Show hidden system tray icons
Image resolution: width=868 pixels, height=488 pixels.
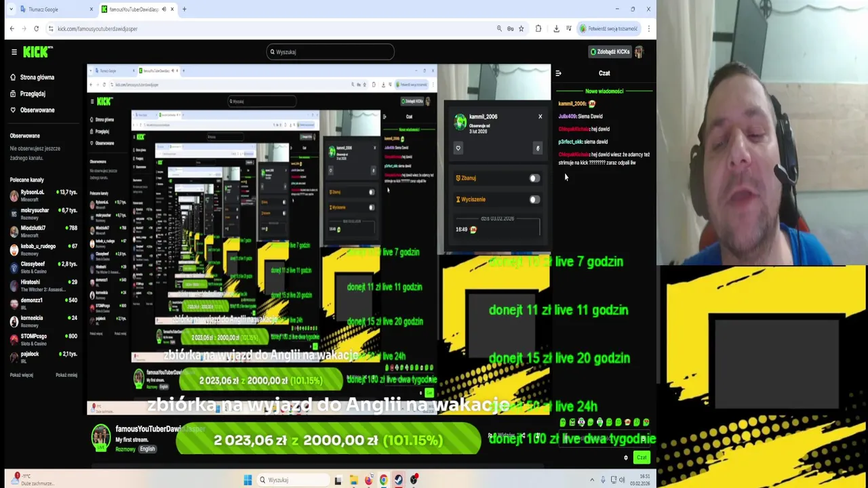tap(592, 480)
